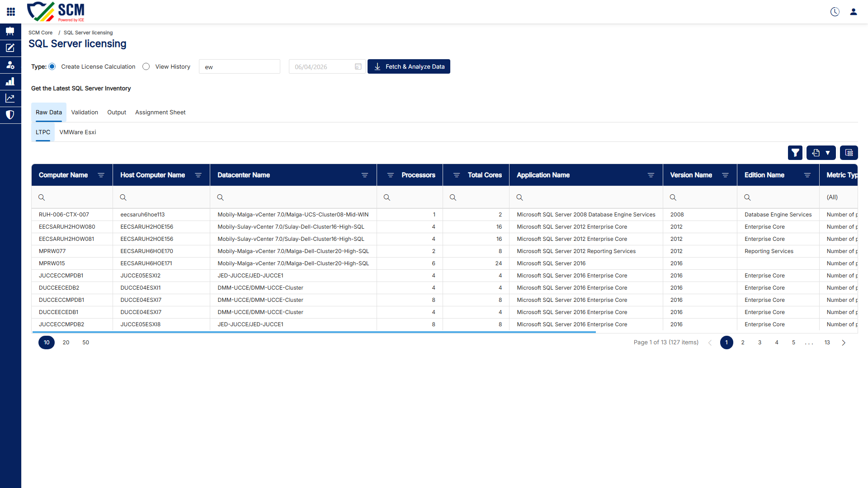Switch to the Assignment Sheet tab

[x=160, y=113]
